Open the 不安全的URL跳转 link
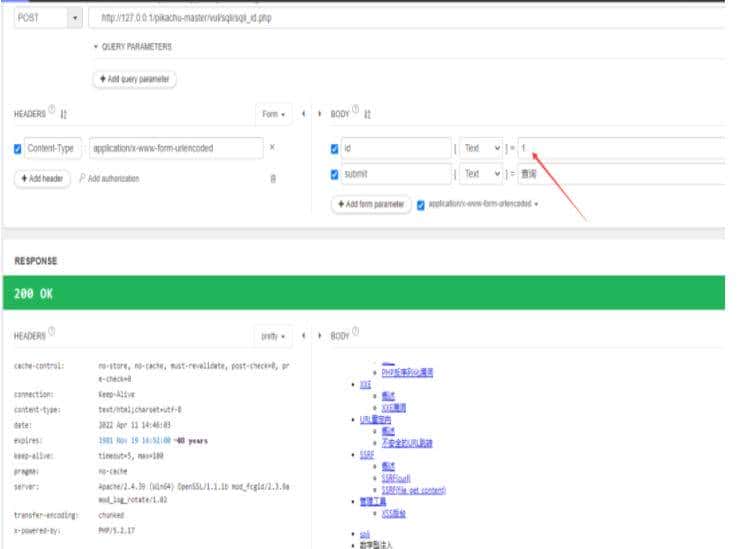Screen dimensions: 741x549 click(x=407, y=443)
